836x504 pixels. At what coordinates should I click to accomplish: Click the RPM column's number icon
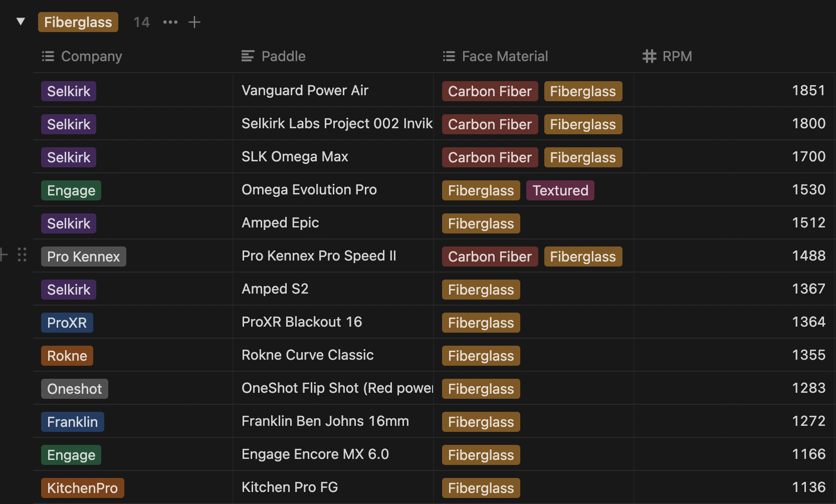[650, 56]
